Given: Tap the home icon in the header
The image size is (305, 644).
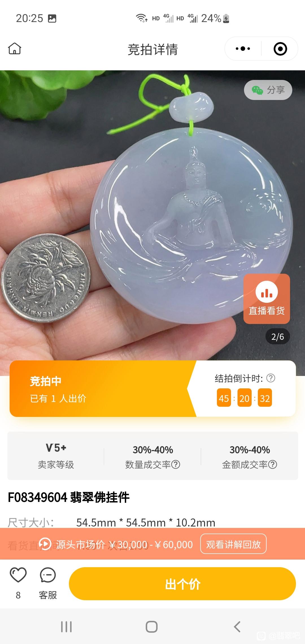Looking at the screenshot, I should coord(15,49).
